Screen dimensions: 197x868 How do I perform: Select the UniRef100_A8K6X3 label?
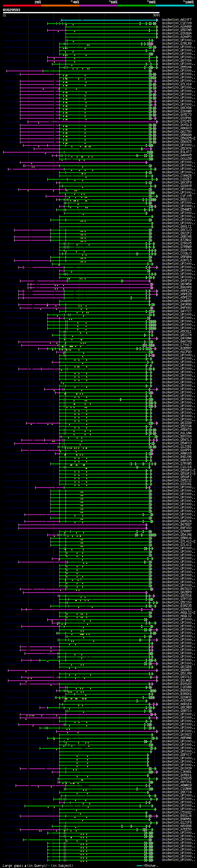pos(177,128)
